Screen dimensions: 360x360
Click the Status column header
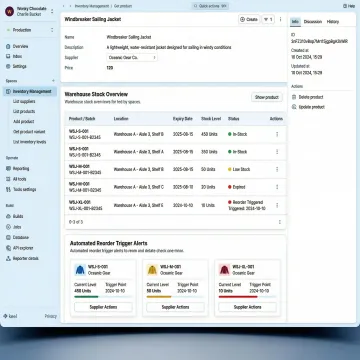pos(233,119)
